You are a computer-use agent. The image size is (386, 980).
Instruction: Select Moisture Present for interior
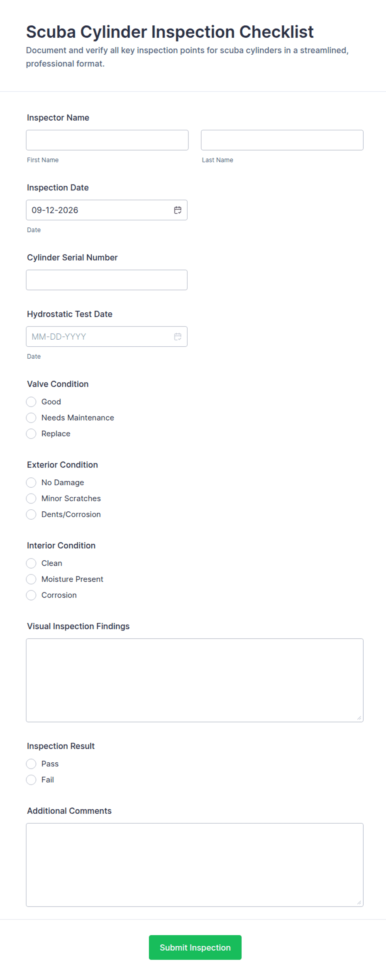[31, 579]
